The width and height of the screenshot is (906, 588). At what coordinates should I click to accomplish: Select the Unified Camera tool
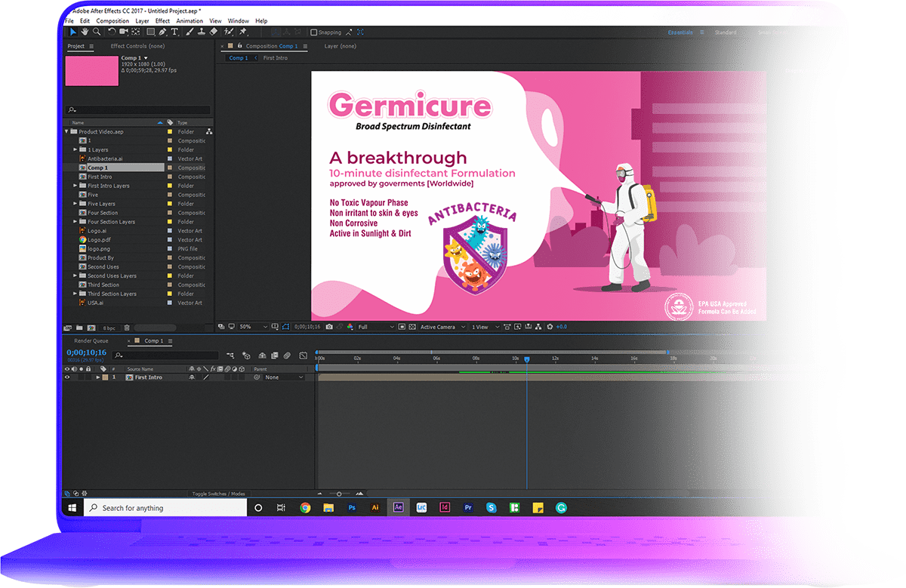pyautogui.click(x=124, y=32)
